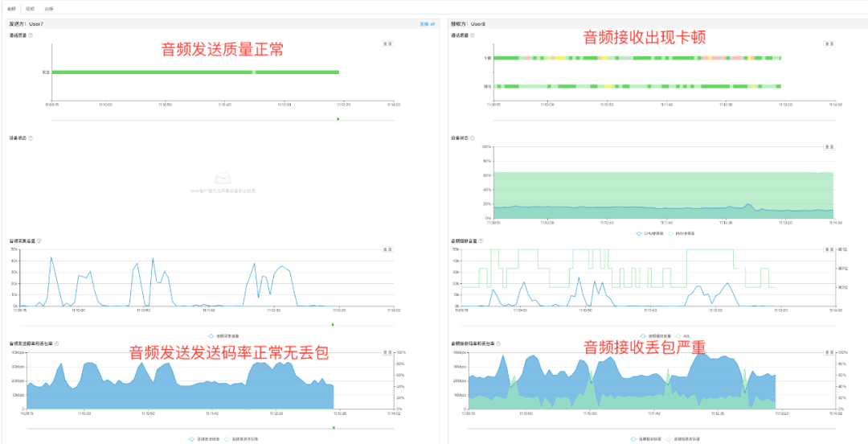This screenshot has height=444, width=868.
Task: Click the receiver 卡顿 quality bar
Action: 637,58
